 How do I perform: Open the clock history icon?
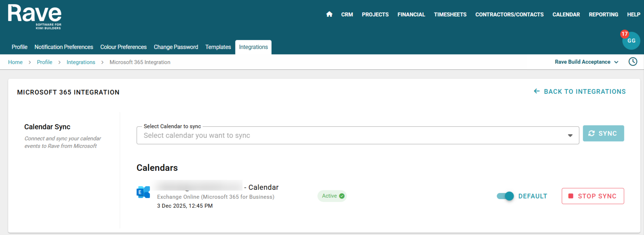point(633,62)
